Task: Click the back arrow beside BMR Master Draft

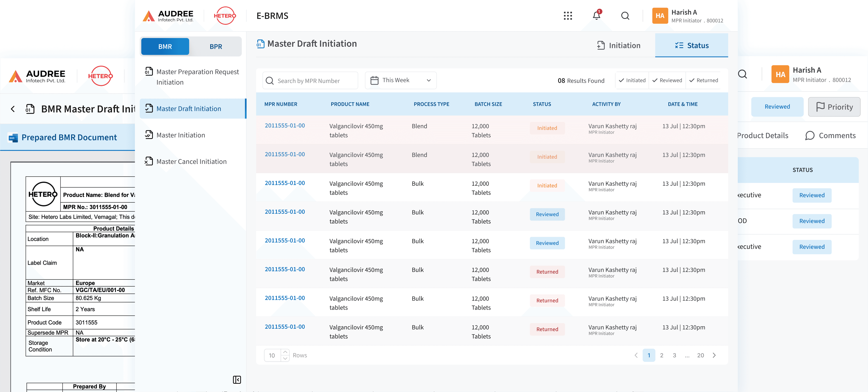Action: click(13, 109)
